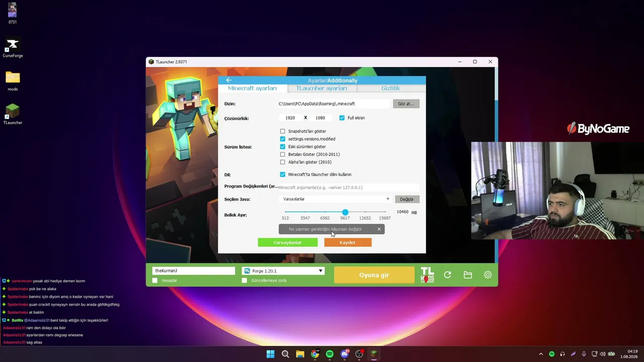
Task: Click the microphone icon in system tray
Action: [x=584, y=354]
